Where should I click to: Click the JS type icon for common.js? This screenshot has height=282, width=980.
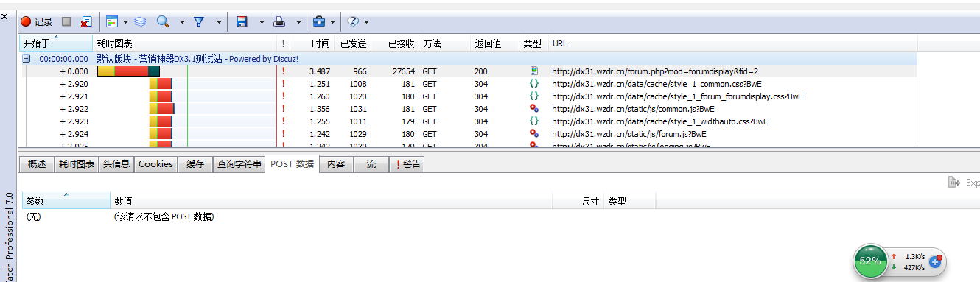[534, 109]
